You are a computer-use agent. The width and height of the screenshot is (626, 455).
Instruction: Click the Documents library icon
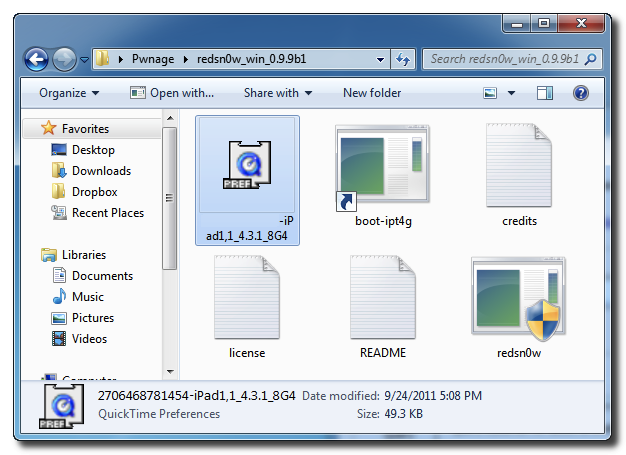pos(59,275)
